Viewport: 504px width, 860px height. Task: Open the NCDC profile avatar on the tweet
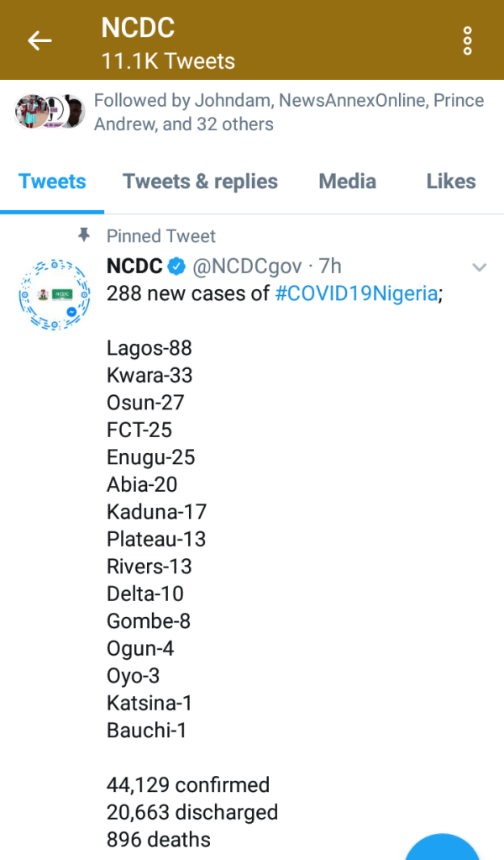pos(55,296)
